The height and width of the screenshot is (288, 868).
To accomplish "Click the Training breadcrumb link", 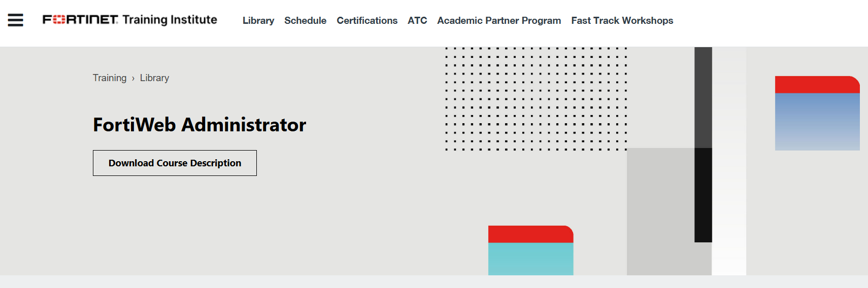I will (x=110, y=78).
